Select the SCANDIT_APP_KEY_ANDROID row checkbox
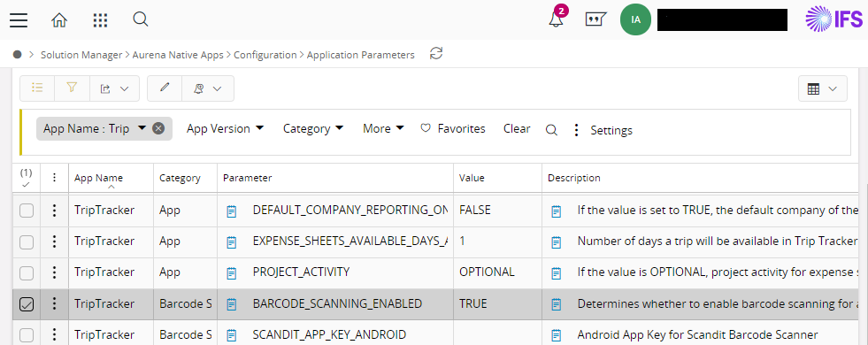The width and height of the screenshot is (868, 345). tap(27, 335)
